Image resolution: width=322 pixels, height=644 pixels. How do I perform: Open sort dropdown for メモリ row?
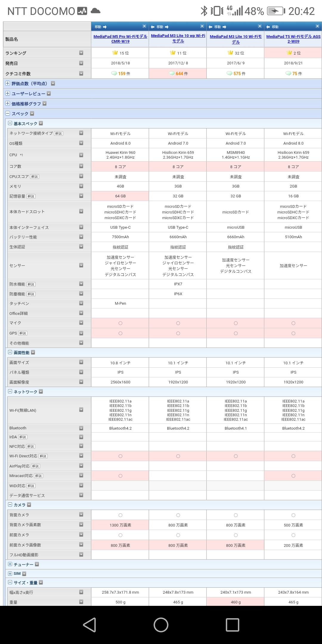(x=81, y=186)
